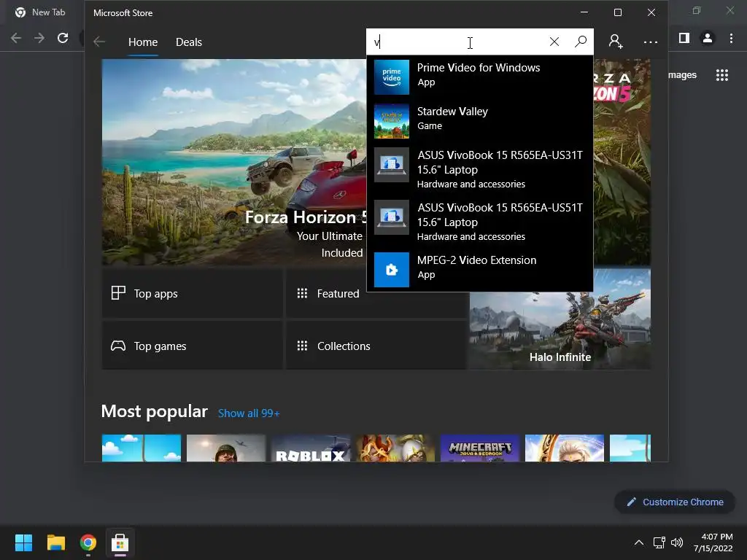Click Chrome's back navigation arrow

[16, 38]
